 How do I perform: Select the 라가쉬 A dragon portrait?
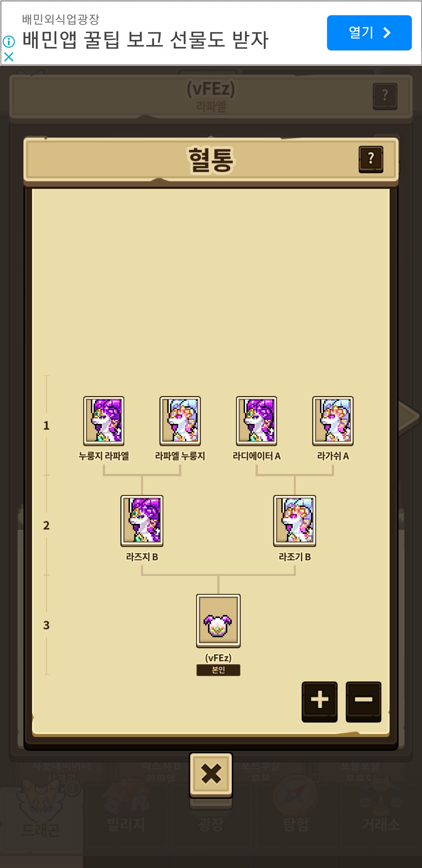333,421
